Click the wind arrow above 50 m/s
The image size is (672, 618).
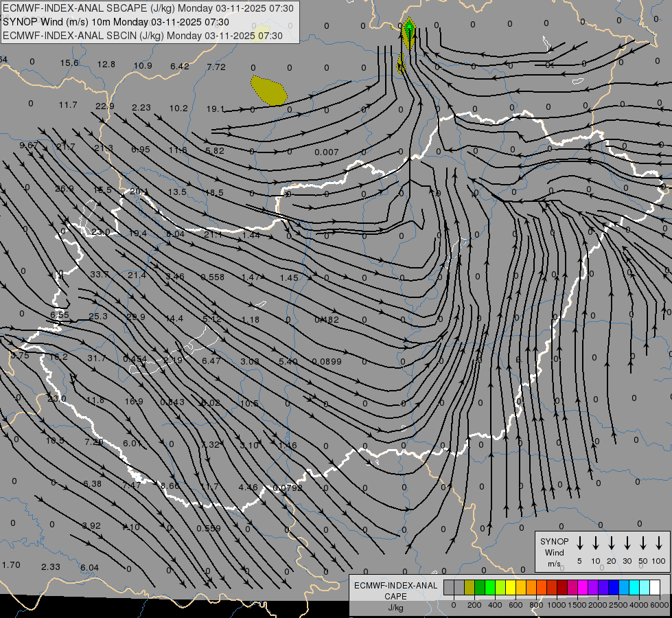point(643,543)
